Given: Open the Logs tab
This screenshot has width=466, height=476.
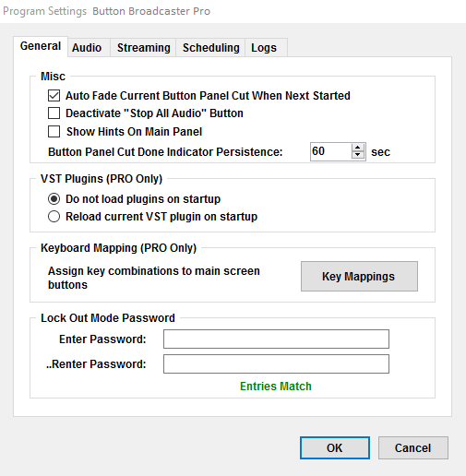Looking at the screenshot, I should [x=264, y=48].
